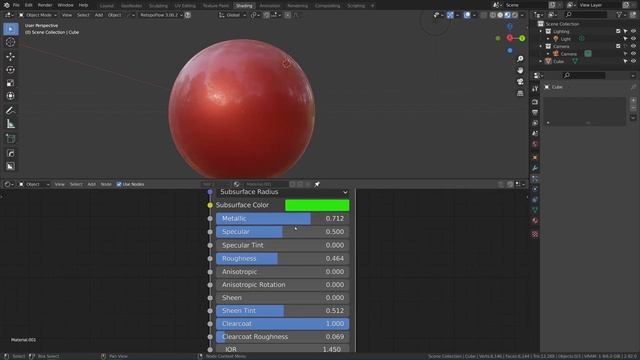The height and width of the screenshot is (360, 640).
Task: Click Node menu in node editor
Action: (x=106, y=184)
